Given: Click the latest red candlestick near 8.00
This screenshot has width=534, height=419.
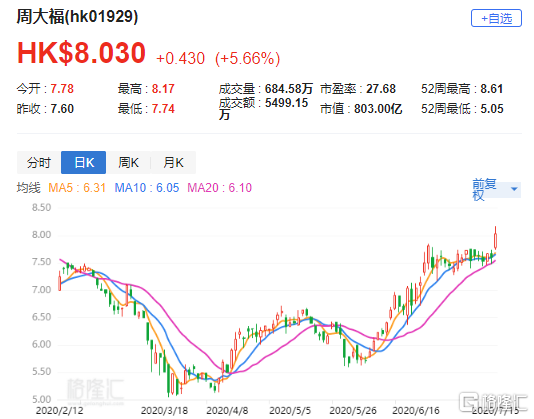Looking at the screenshot, I should coord(496,240).
